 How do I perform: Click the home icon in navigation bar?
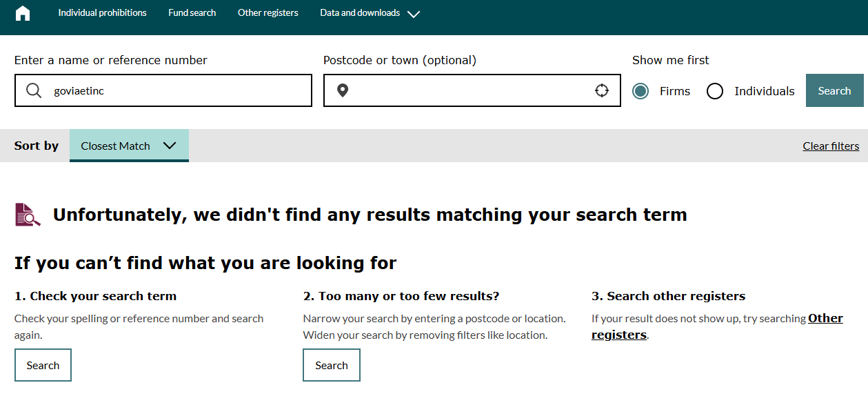23,13
